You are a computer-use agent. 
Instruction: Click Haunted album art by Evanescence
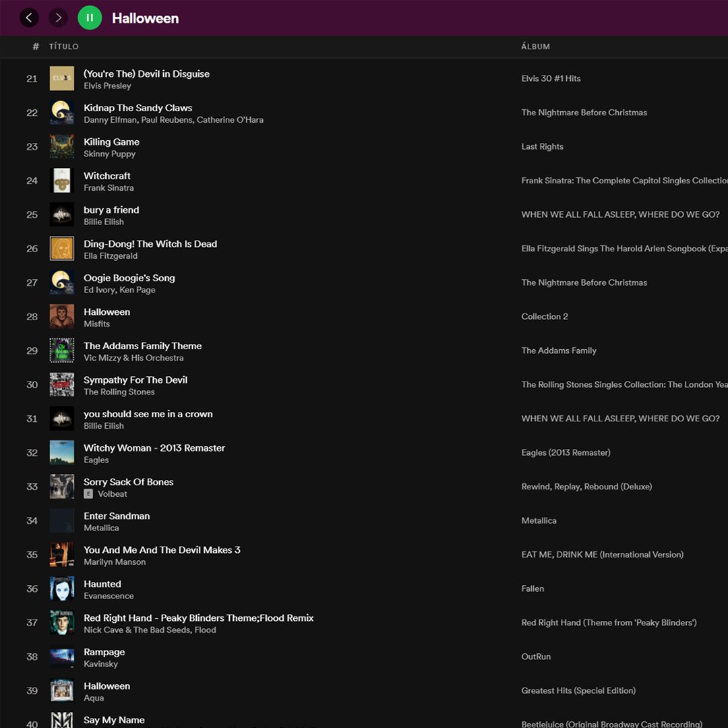coord(62,588)
